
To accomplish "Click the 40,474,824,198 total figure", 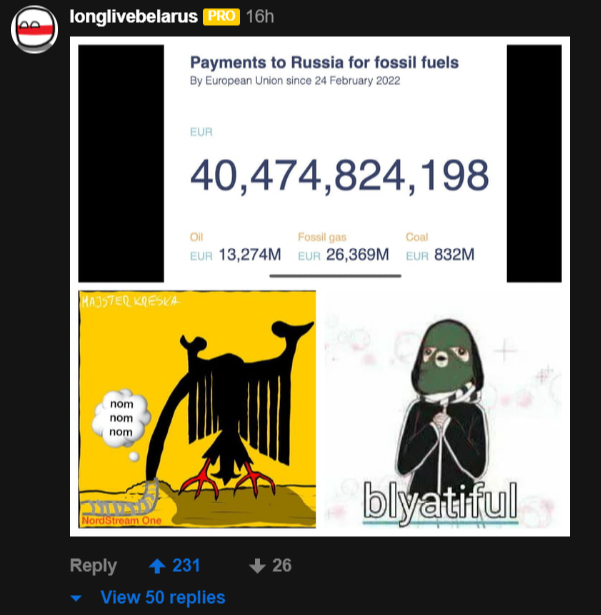I will point(340,175).
